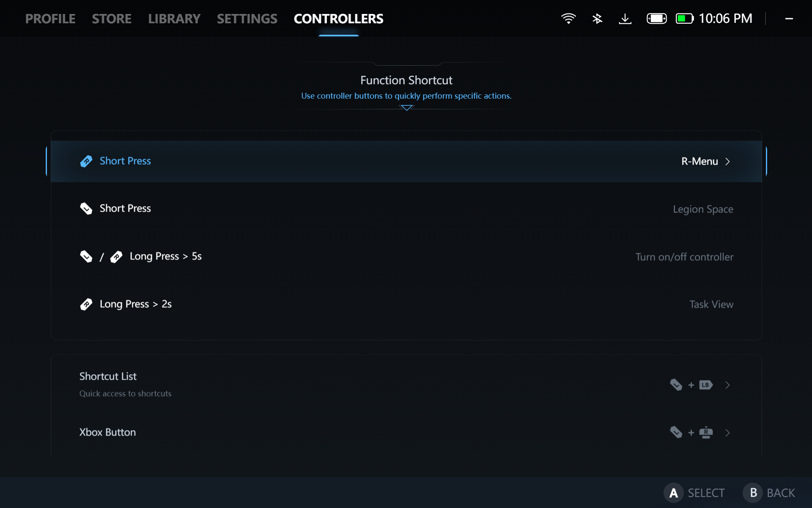Open Xbox Button row chevron
Image resolution: width=812 pixels, height=508 pixels.
(727, 433)
